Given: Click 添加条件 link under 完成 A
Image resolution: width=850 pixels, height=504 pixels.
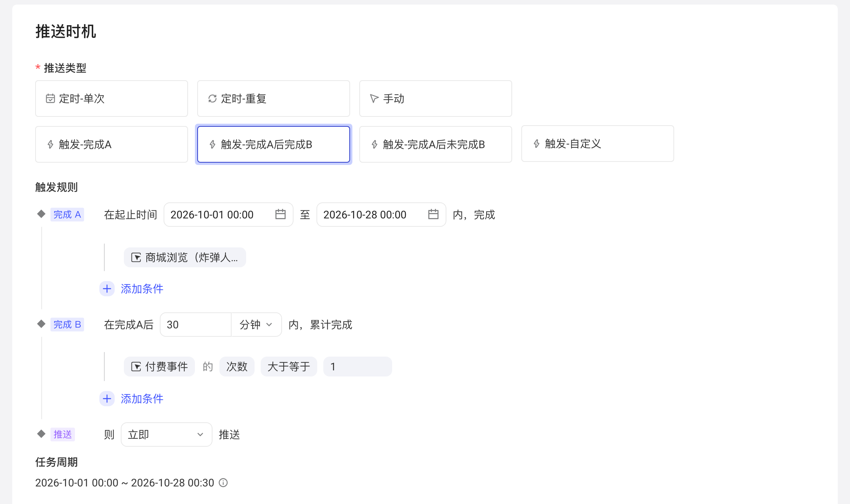Looking at the screenshot, I should [x=142, y=289].
